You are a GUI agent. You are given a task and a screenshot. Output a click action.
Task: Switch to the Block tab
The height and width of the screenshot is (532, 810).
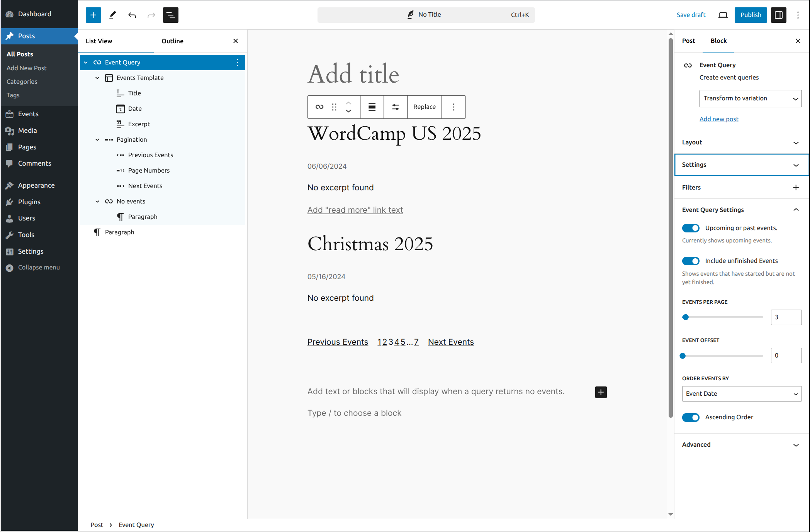click(718, 41)
